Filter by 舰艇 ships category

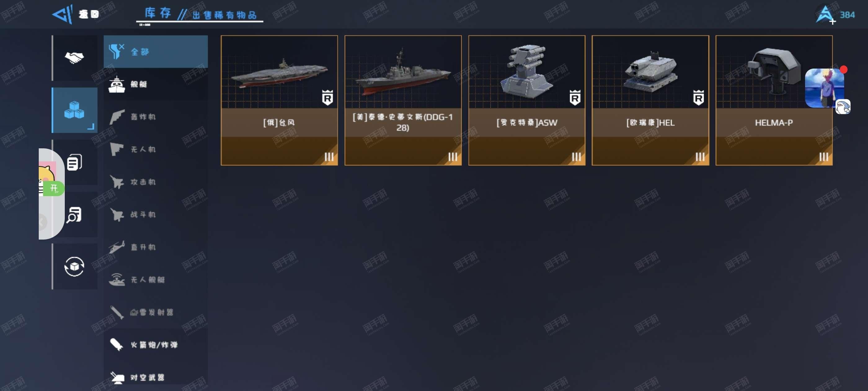click(x=156, y=84)
